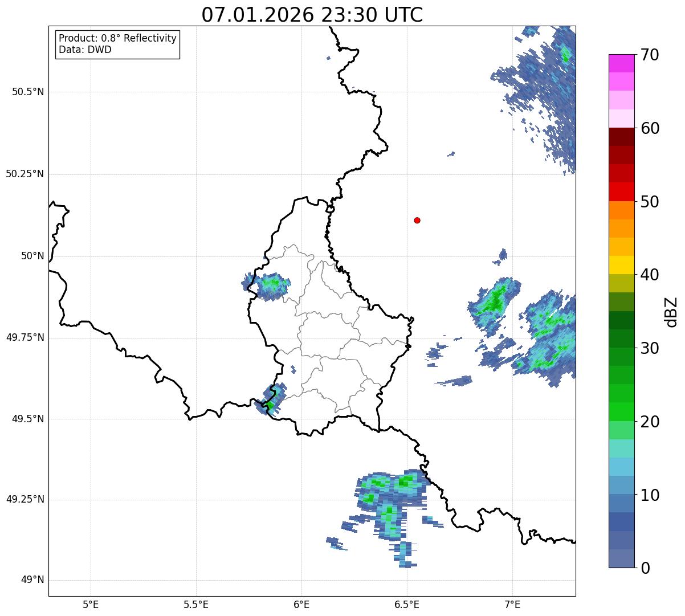Click the red station marker dot
This screenshot has width=685, height=616.
tap(417, 220)
